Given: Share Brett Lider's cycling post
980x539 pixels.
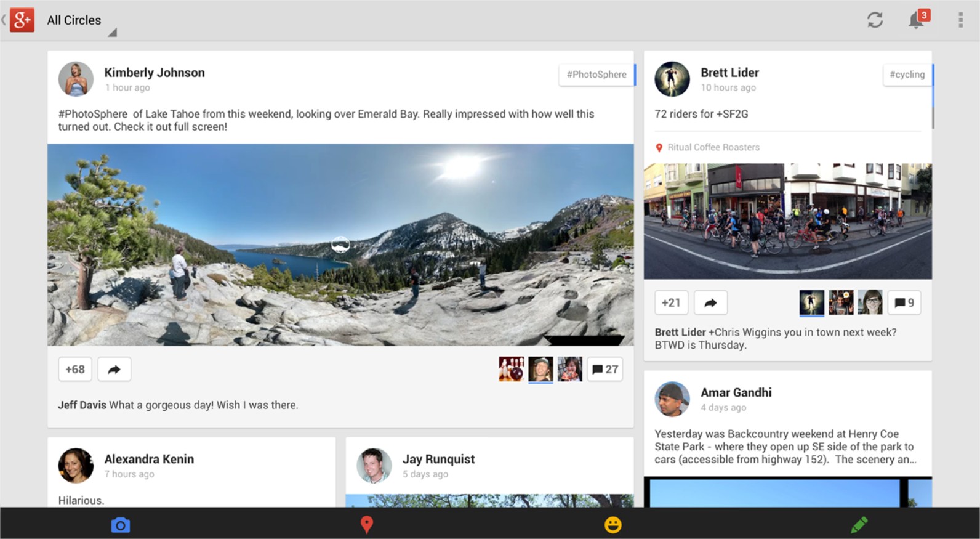Looking at the screenshot, I should (710, 303).
